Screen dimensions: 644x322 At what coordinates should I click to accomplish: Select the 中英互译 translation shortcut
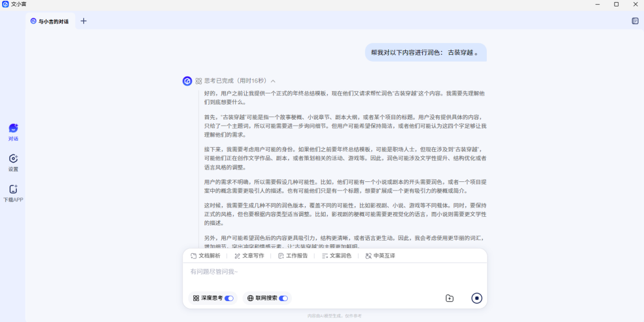click(380, 256)
